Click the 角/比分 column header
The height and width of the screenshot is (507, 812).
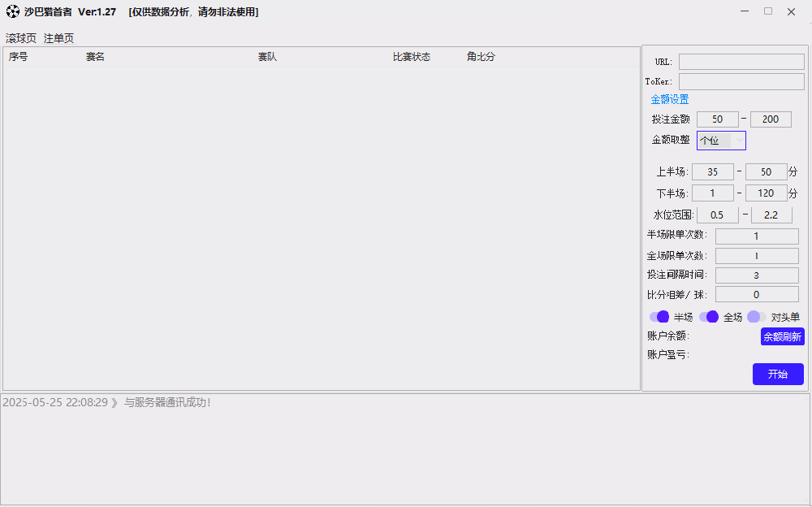point(481,57)
